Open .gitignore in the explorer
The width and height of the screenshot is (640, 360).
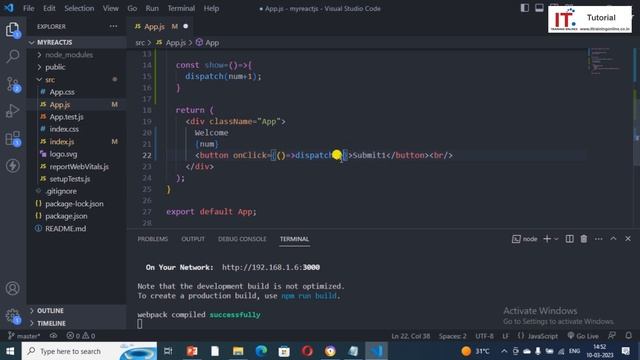(77, 191)
